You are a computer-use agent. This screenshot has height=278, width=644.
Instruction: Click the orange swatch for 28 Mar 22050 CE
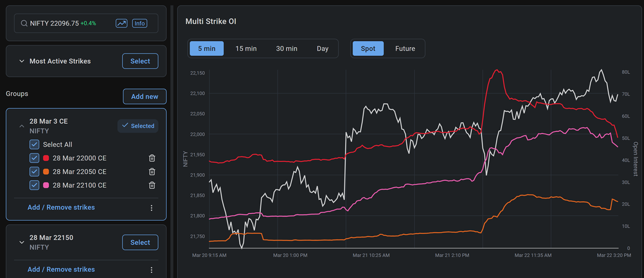[x=46, y=172]
